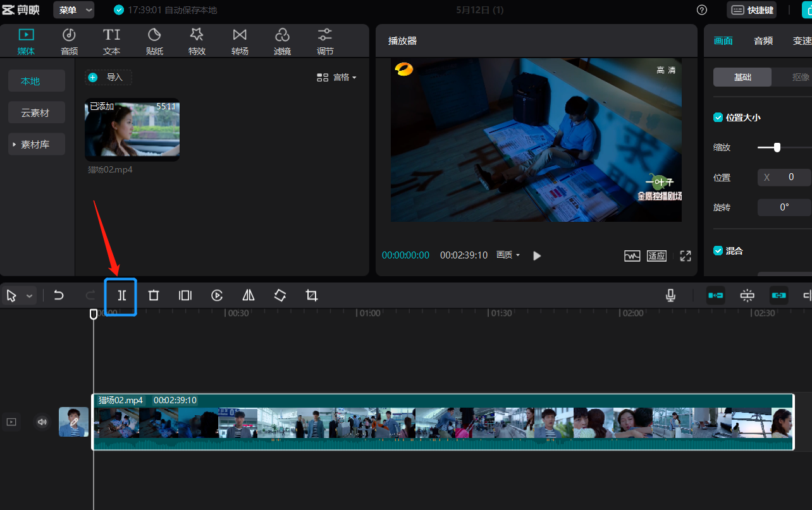Viewport: 812px width, 510px height.
Task: Click the Rotate icon in timeline toolbar
Action: point(280,296)
